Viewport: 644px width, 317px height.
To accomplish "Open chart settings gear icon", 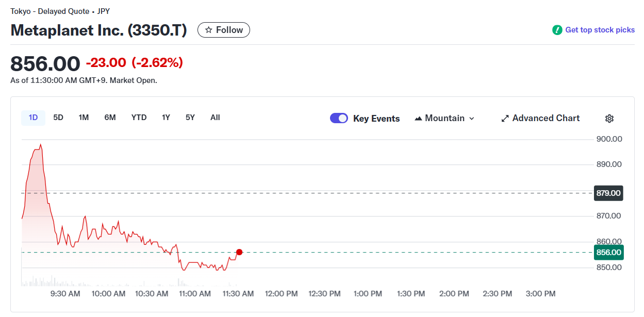I will tap(609, 119).
